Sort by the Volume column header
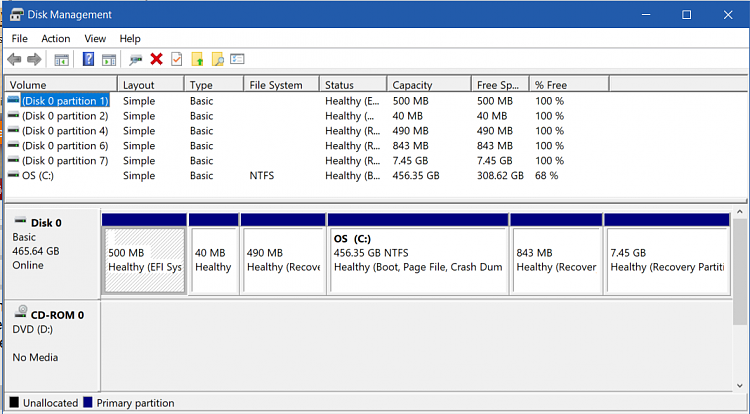The image size is (750, 414). [61, 85]
